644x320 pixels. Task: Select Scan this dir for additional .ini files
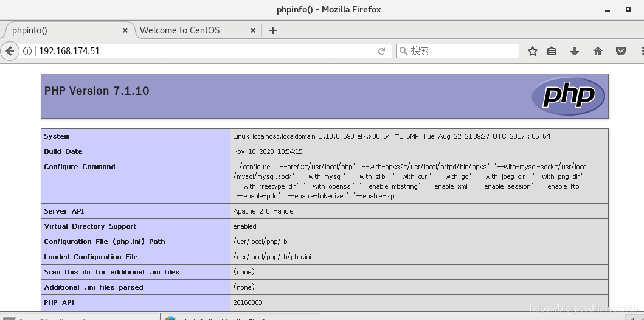click(112, 272)
